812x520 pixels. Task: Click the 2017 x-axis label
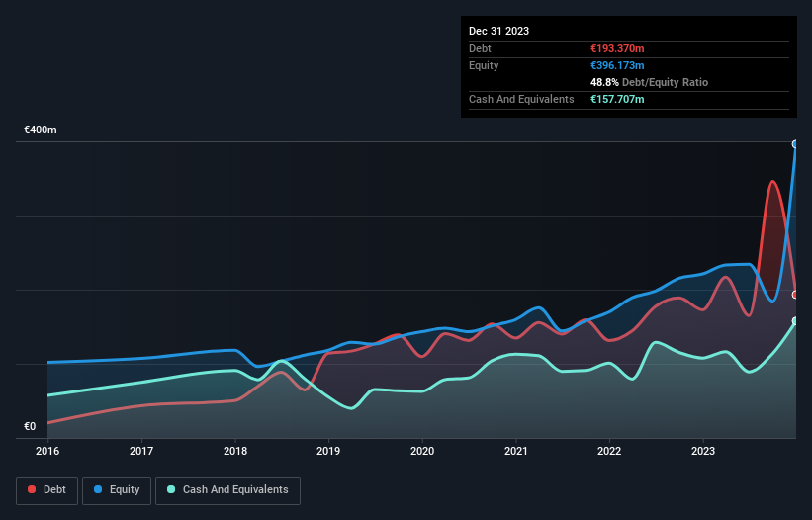pyautogui.click(x=141, y=451)
